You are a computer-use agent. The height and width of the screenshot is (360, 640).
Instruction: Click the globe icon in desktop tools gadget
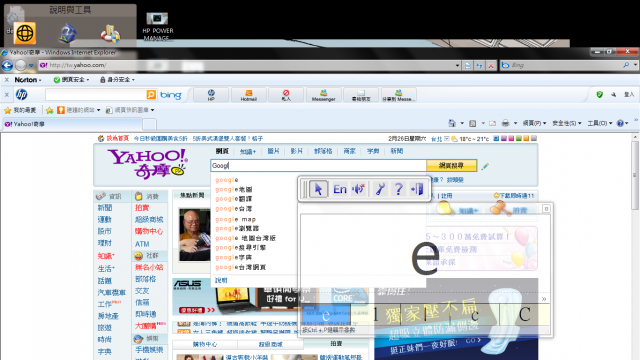click(24, 33)
